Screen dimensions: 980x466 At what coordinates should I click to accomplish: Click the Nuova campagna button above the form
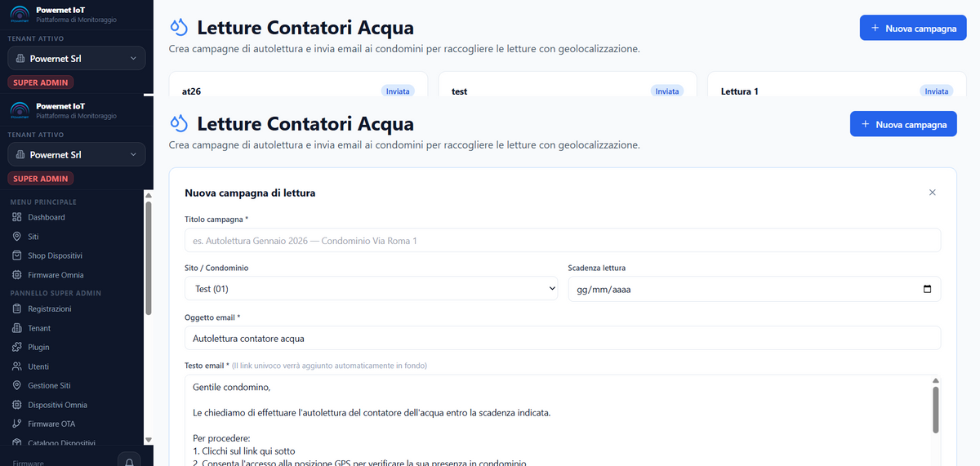tap(903, 125)
